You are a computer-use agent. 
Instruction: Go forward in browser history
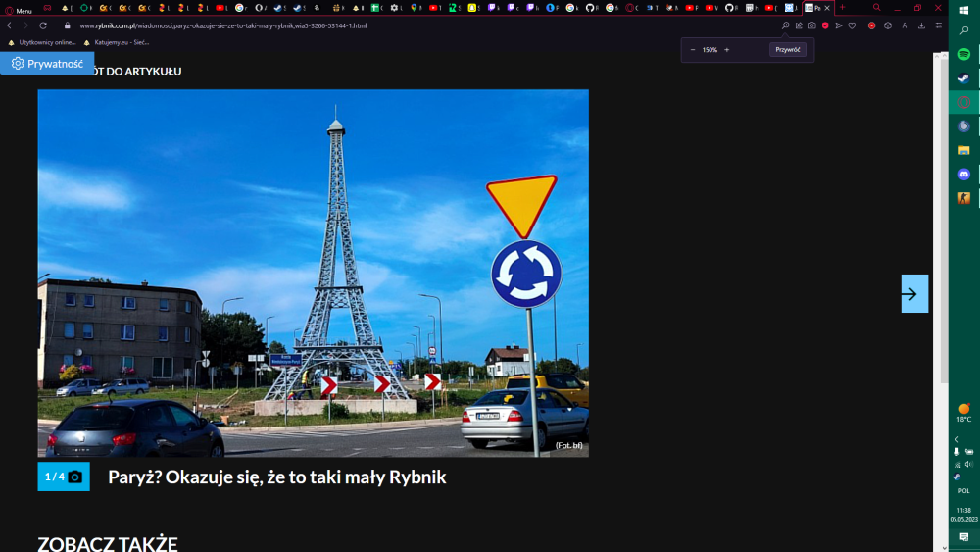tap(25, 25)
